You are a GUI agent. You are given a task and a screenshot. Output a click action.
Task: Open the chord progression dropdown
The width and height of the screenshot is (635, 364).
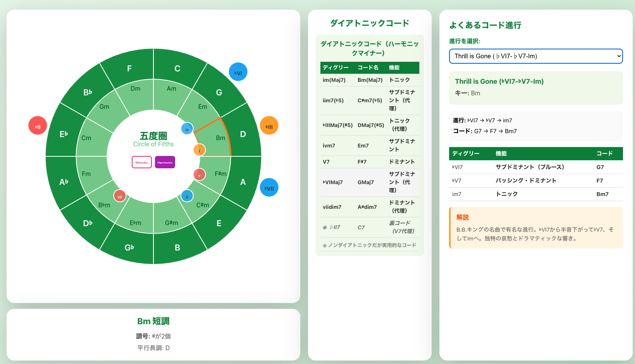536,56
